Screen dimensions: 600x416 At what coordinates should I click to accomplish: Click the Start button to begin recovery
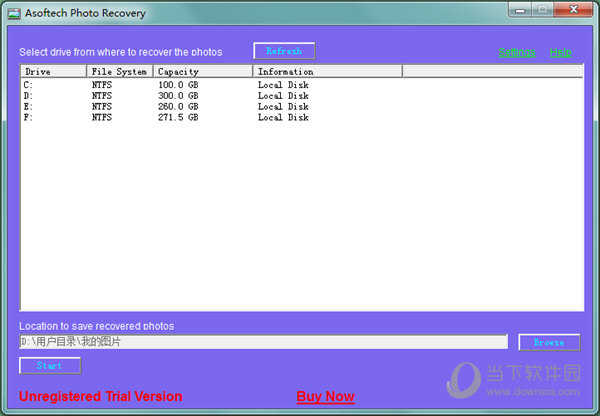pyautogui.click(x=50, y=365)
